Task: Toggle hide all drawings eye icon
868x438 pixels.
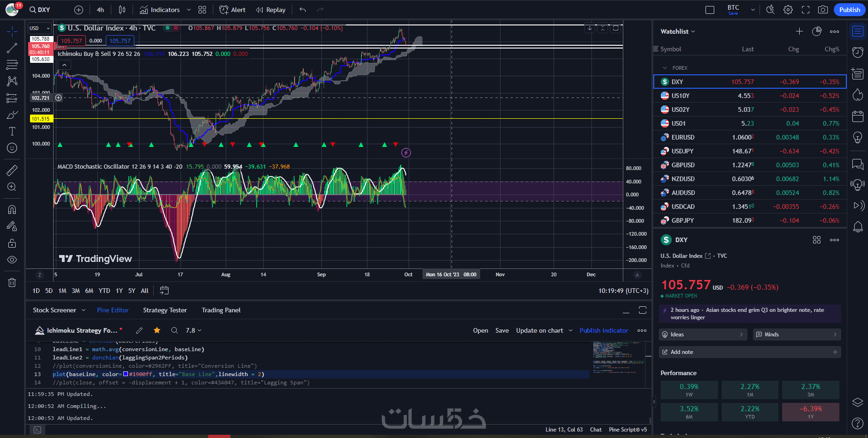Action: click(x=12, y=260)
